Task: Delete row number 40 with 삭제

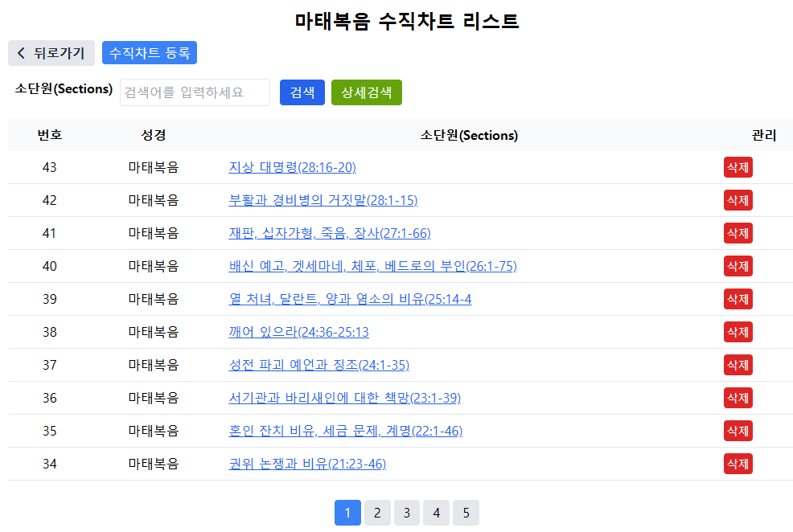Action: click(738, 266)
